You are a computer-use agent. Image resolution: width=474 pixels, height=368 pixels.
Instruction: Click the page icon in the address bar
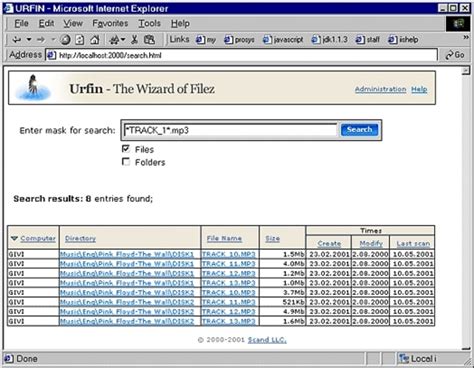(x=51, y=55)
